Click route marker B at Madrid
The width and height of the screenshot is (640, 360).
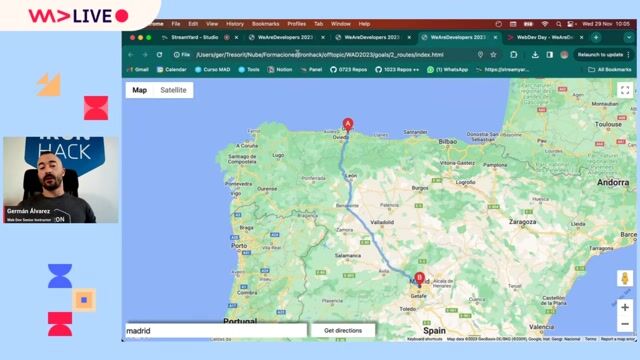tap(419, 279)
